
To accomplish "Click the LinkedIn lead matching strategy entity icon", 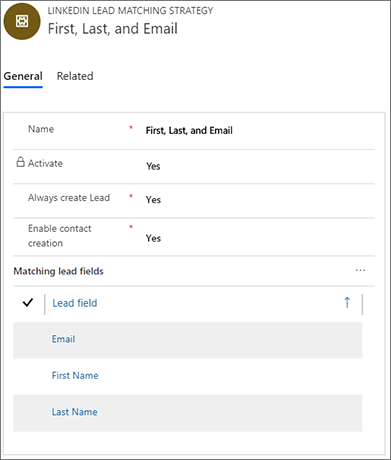I will 22,21.
